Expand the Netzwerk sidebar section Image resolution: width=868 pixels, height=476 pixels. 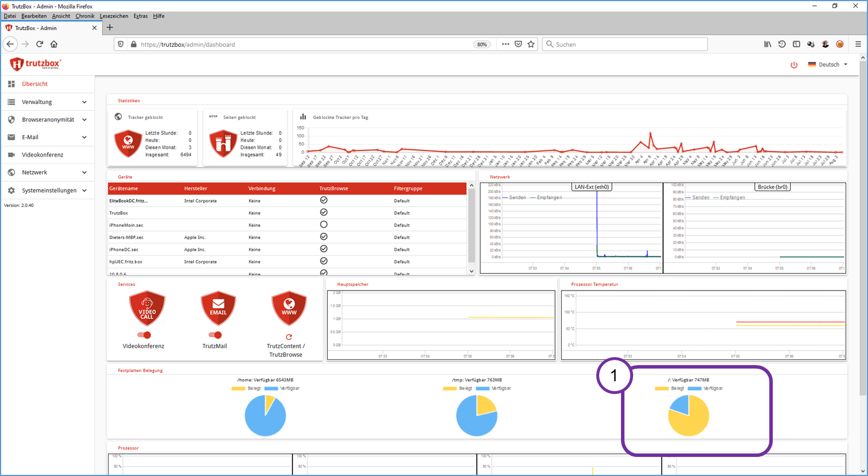(x=47, y=173)
